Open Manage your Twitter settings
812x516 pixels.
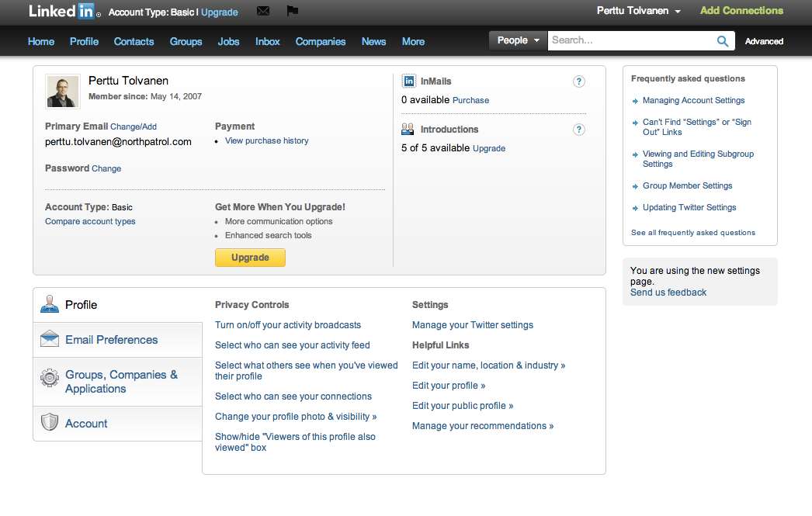(472, 325)
